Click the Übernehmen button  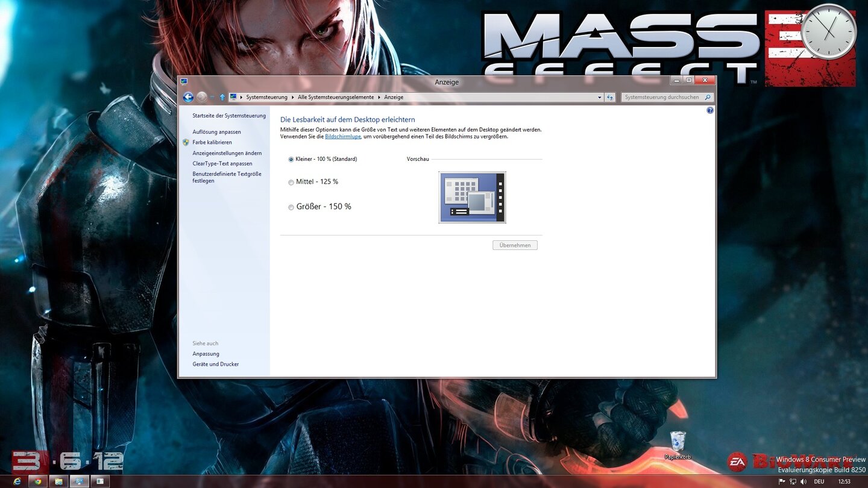[x=515, y=245]
